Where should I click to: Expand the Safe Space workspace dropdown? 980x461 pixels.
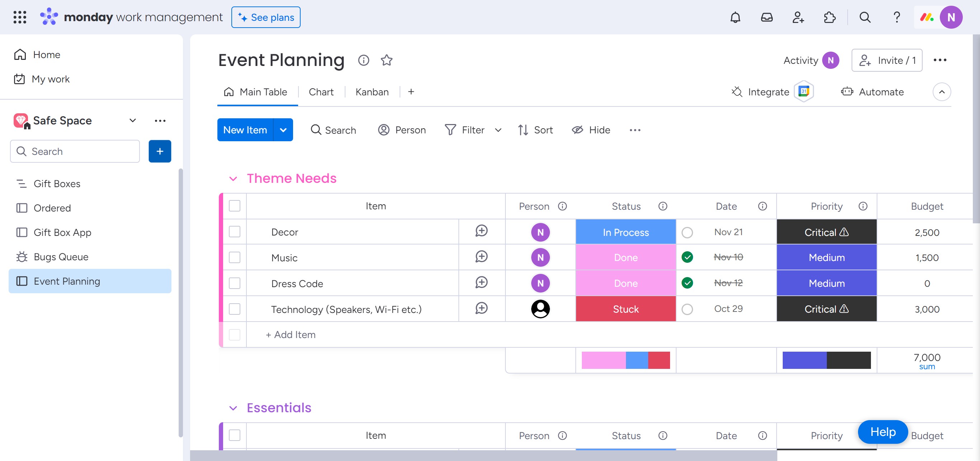[132, 120]
